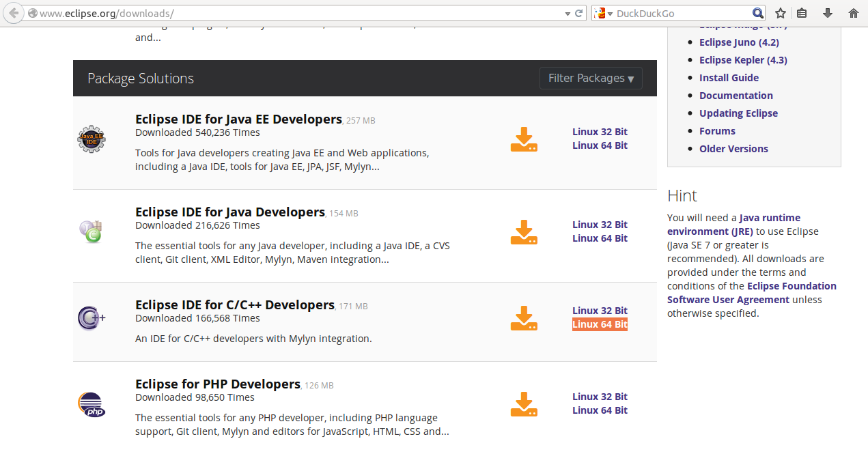Image resolution: width=868 pixels, height=454 pixels.
Task: Click the '154 MB' size label
Action: pos(344,214)
